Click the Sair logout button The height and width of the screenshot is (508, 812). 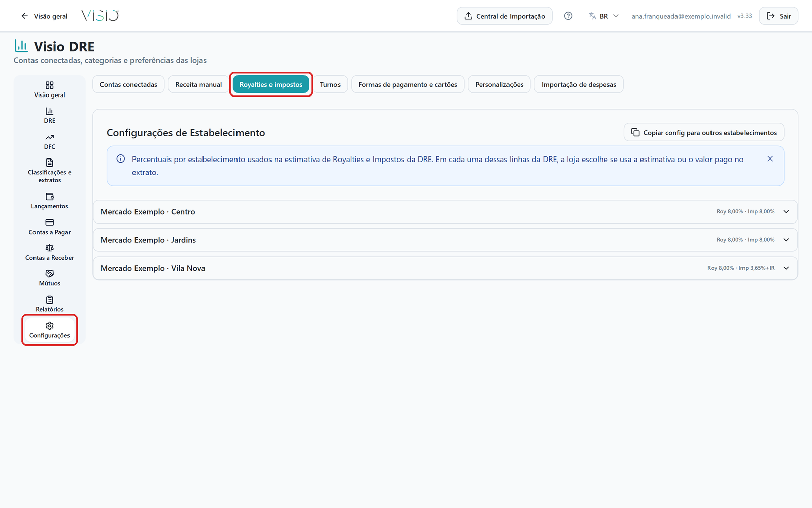[779, 16]
